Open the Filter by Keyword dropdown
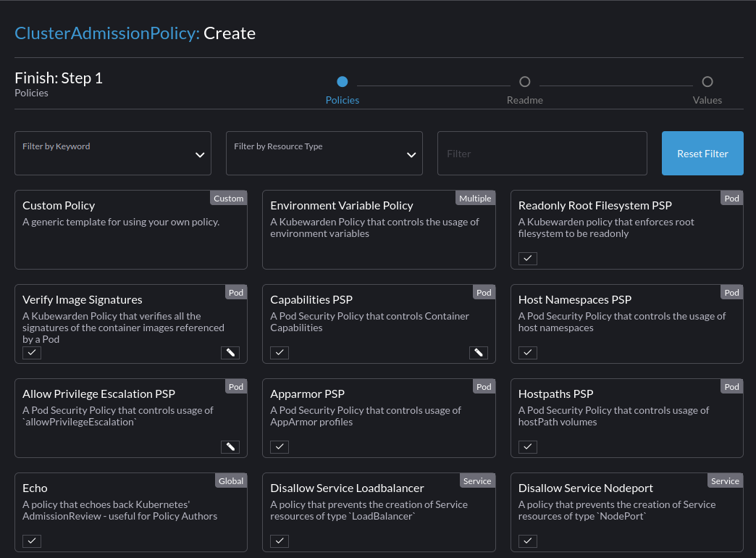Viewport: 756px width, 558px height. (x=112, y=153)
